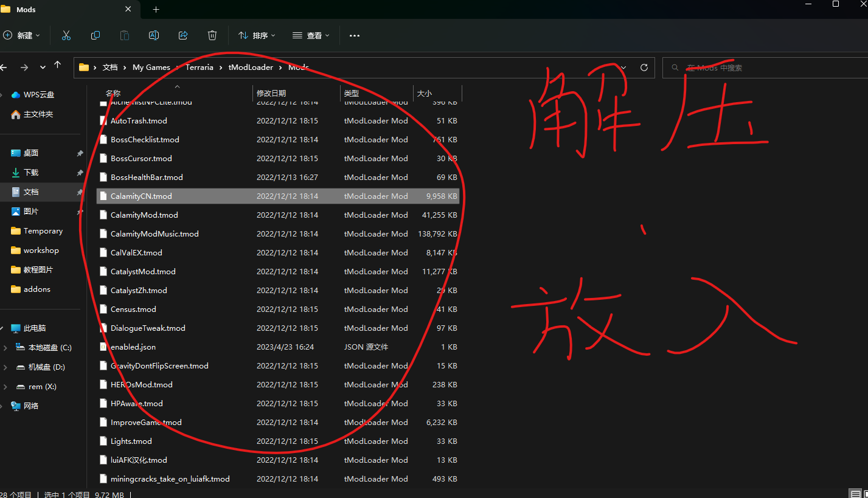
Task: Expand the 本地磁盘 (C:) node
Action: coord(5,348)
